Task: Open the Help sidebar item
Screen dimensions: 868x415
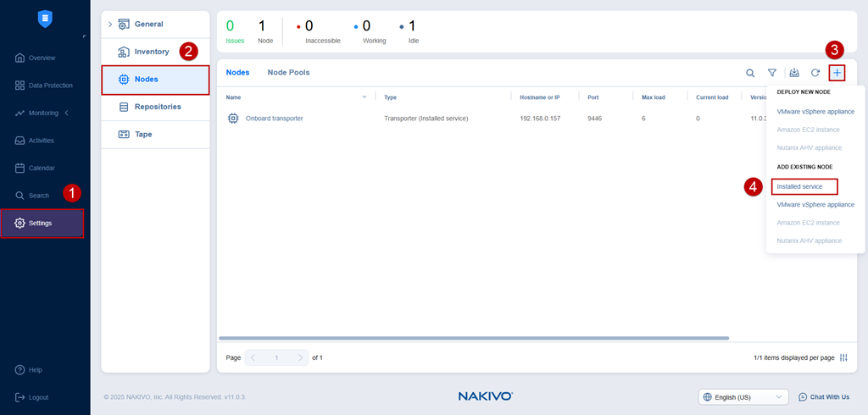Action: tap(28, 369)
